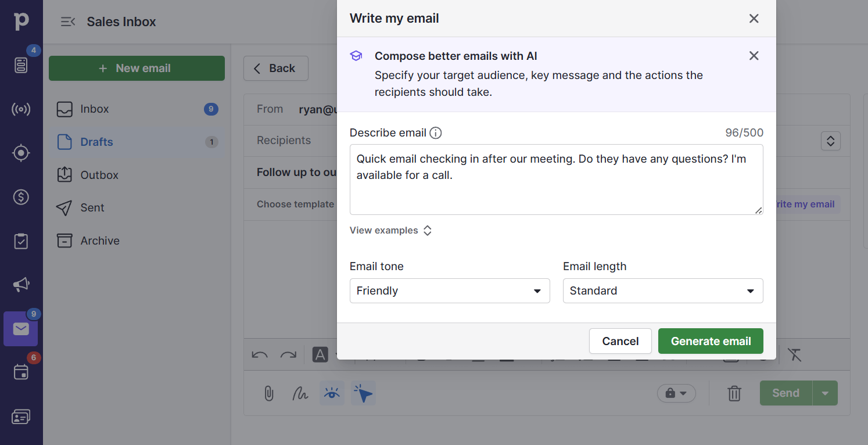Open the Email length Standard dropdown
Image resolution: width=868 pixels, height=445 pixels.
[x=662, y=290]
